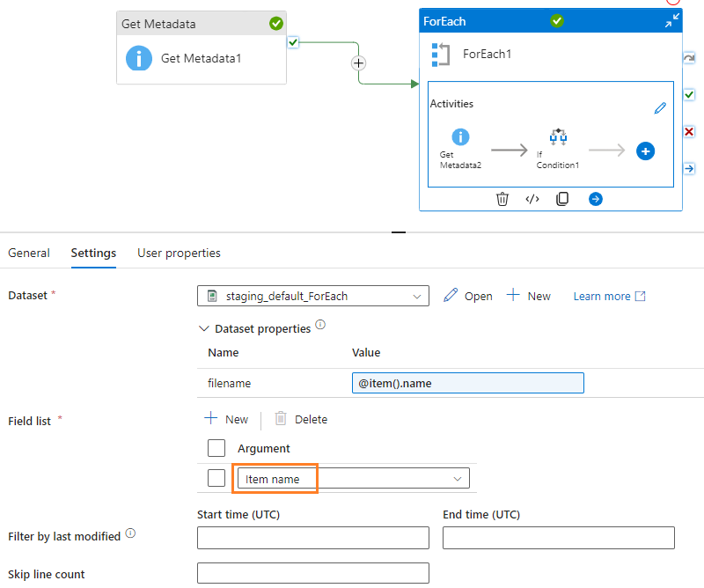Delete ForEach activity with trash icon
This screenshot has height=588, width=704.
click(x=502, y=199)
